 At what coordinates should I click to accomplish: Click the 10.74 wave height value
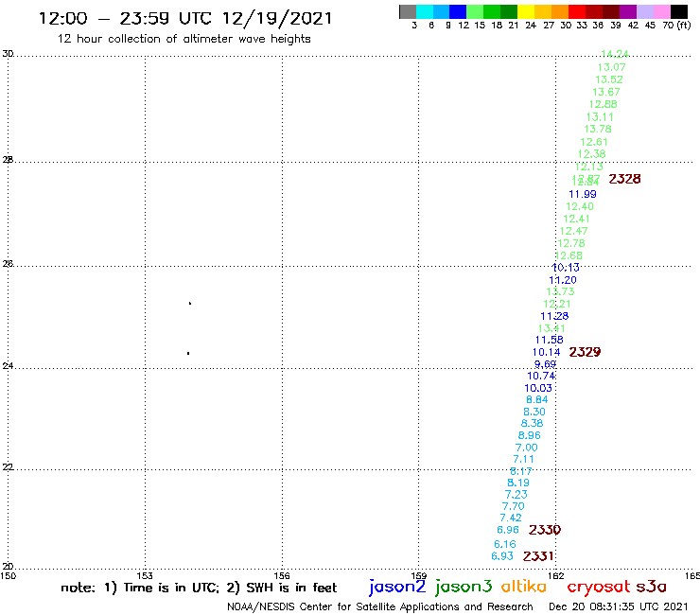click(541, 376)
